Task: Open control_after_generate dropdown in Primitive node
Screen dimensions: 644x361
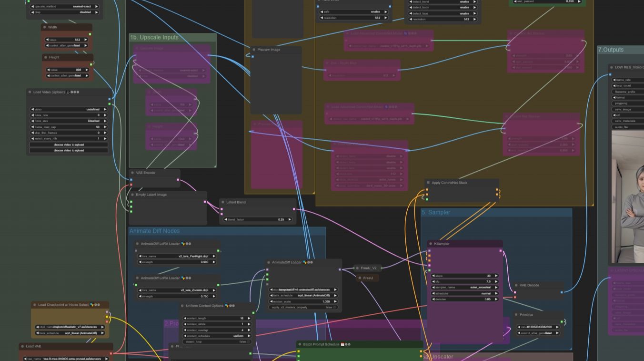Action: click(538, 333)
